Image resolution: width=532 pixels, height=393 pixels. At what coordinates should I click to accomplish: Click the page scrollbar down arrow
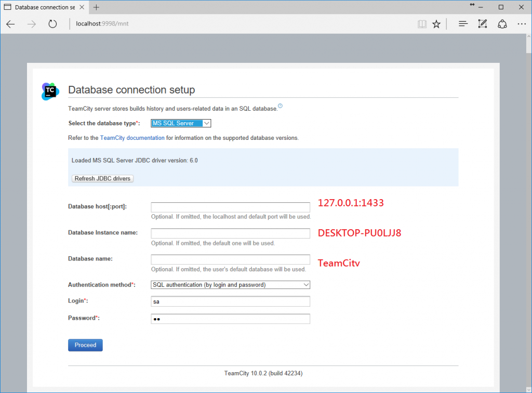coord(528,389)
